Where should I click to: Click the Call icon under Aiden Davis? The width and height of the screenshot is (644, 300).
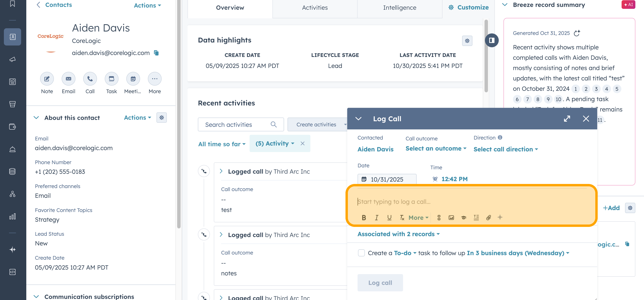(90, 79)
